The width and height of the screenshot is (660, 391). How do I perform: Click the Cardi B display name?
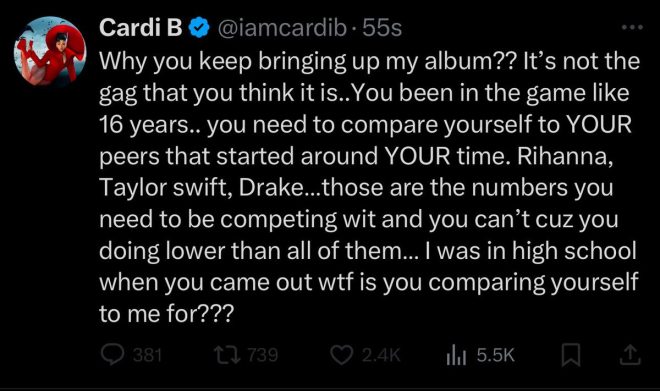pos(141,28)
